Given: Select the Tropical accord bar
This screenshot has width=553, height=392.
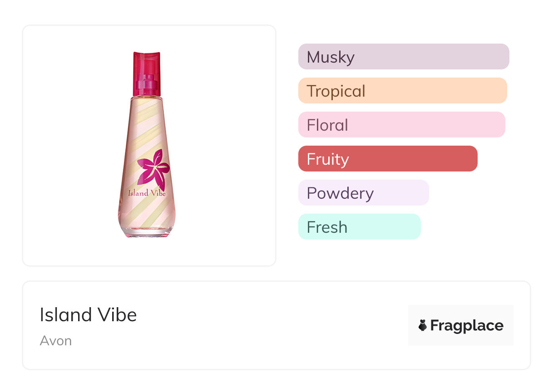Looking at the screenshot, I should (x=402, y=91).
